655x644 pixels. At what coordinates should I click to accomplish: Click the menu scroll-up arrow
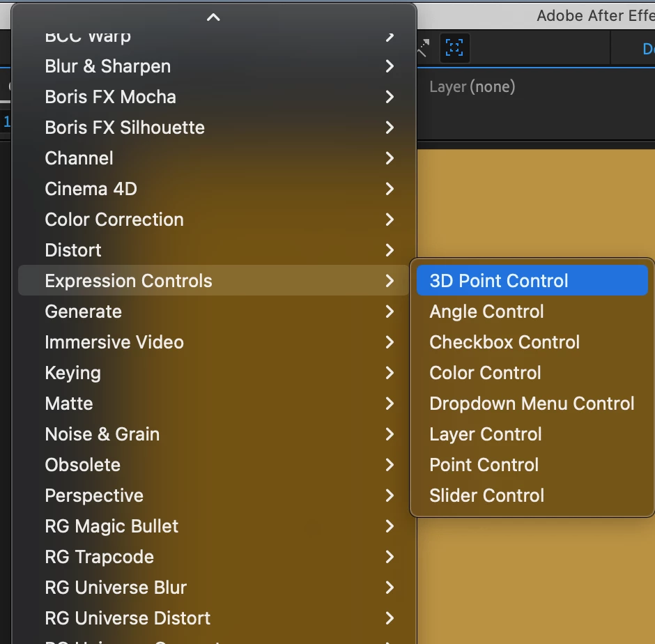[x=213, y=17]
